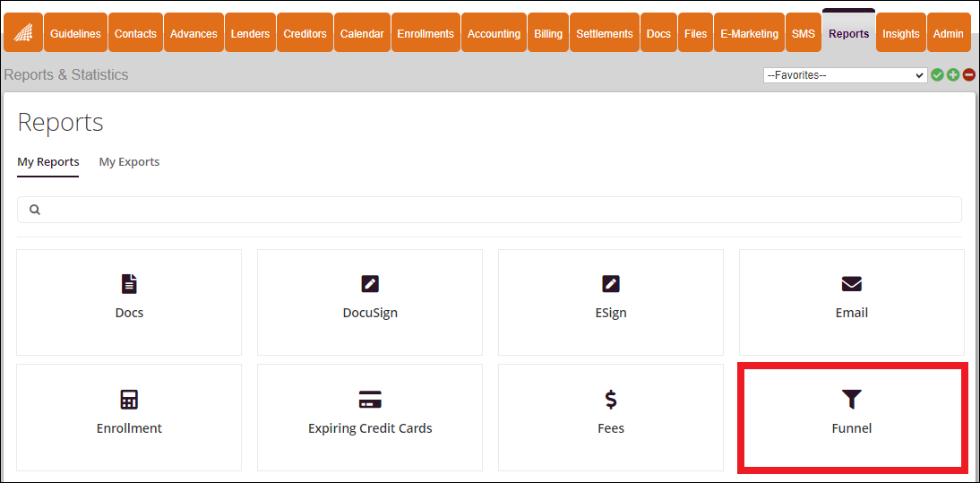Click the Reports & Statistics heading
This screenshot has height=483, width=980.
click(65, 75)
